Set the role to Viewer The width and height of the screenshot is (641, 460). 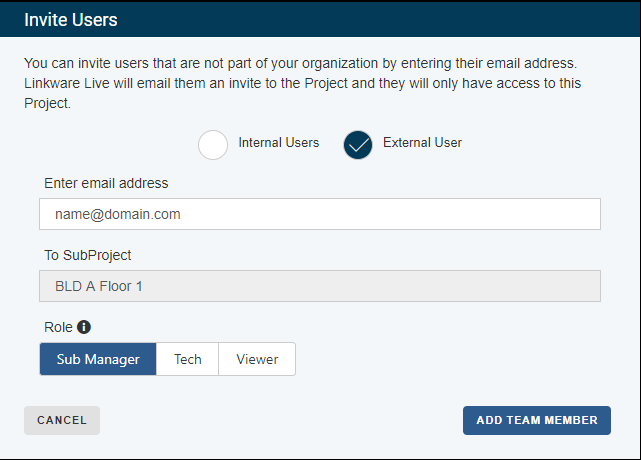click(257, 359)
